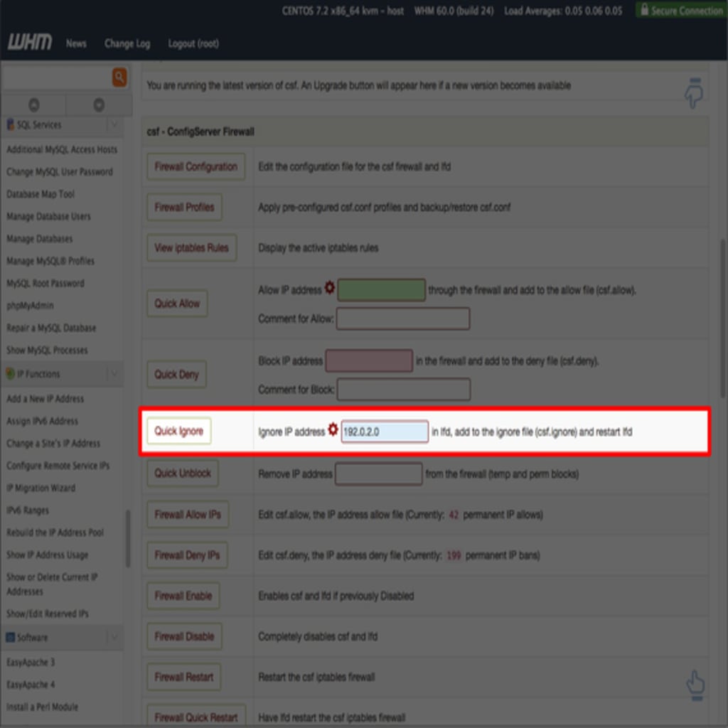Click the Firewall Restart button

tap(184, 677)
